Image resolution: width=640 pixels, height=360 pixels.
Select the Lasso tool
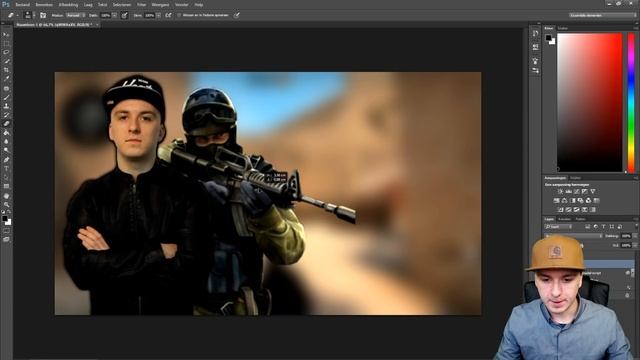(6, 52)
